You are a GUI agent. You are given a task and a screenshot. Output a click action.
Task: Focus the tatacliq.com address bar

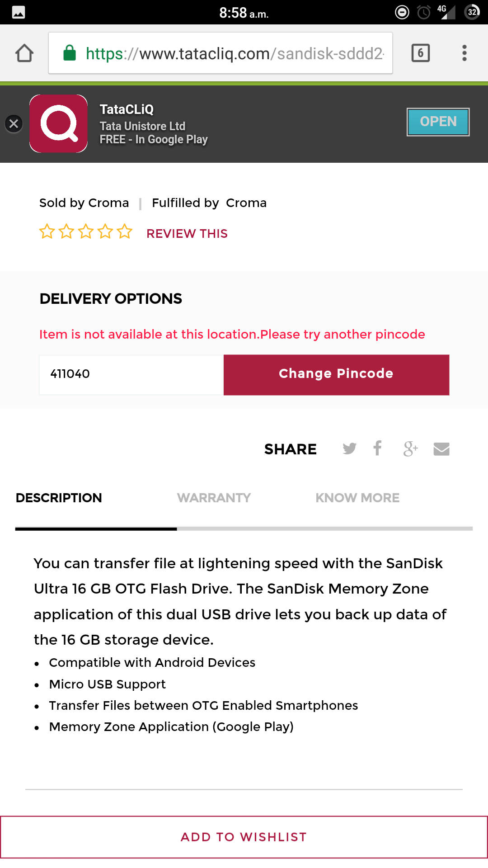pos(221,53)
